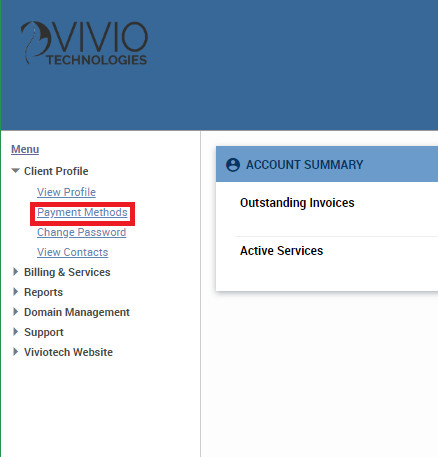
Task: Select the Reports menu item
Action: coord(43,292)
